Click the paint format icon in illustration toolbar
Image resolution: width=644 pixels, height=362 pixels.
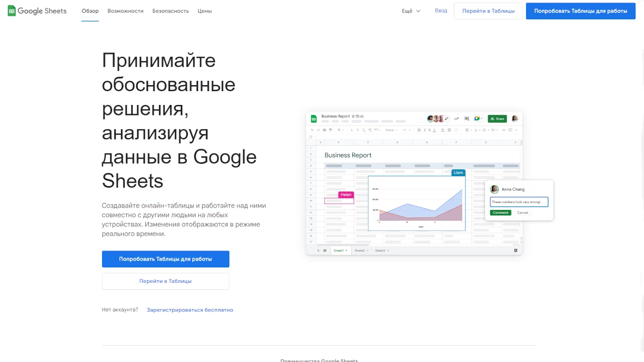point(330,130)
